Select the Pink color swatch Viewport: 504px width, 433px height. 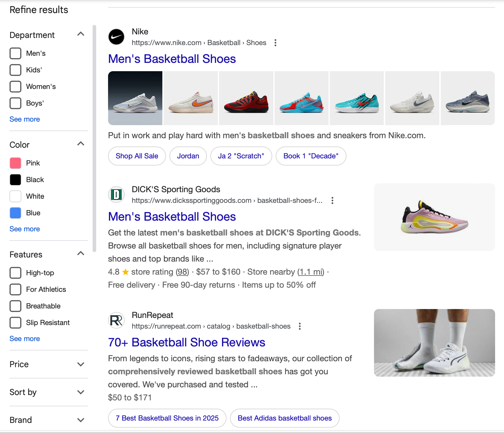pyautogui.click(x=15, y=163)
